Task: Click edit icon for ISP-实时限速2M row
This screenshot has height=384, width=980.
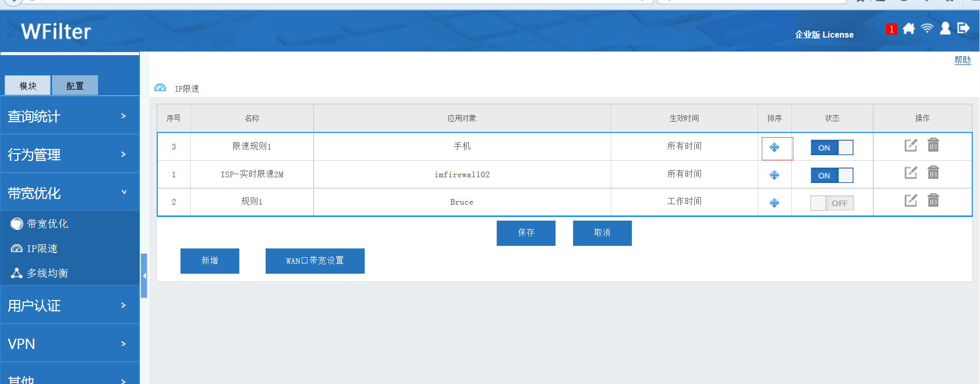Action: 911,173
